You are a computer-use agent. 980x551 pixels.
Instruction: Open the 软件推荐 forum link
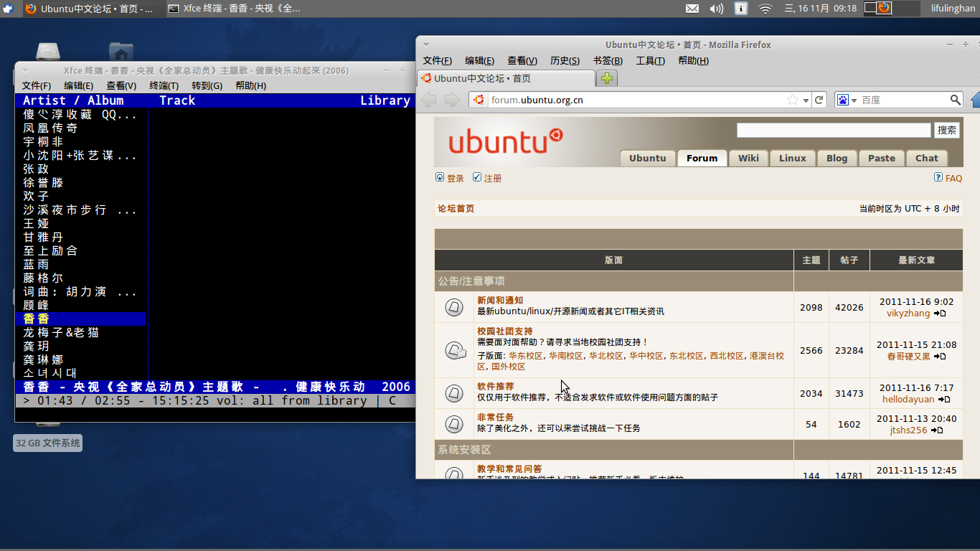pos(496,386)
